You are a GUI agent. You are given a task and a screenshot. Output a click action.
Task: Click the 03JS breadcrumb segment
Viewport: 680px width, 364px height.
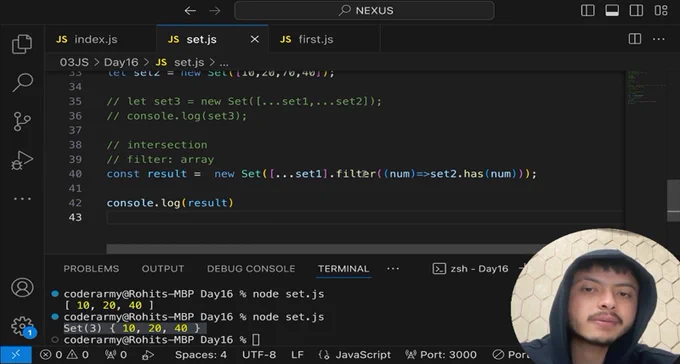click(74, 62)
